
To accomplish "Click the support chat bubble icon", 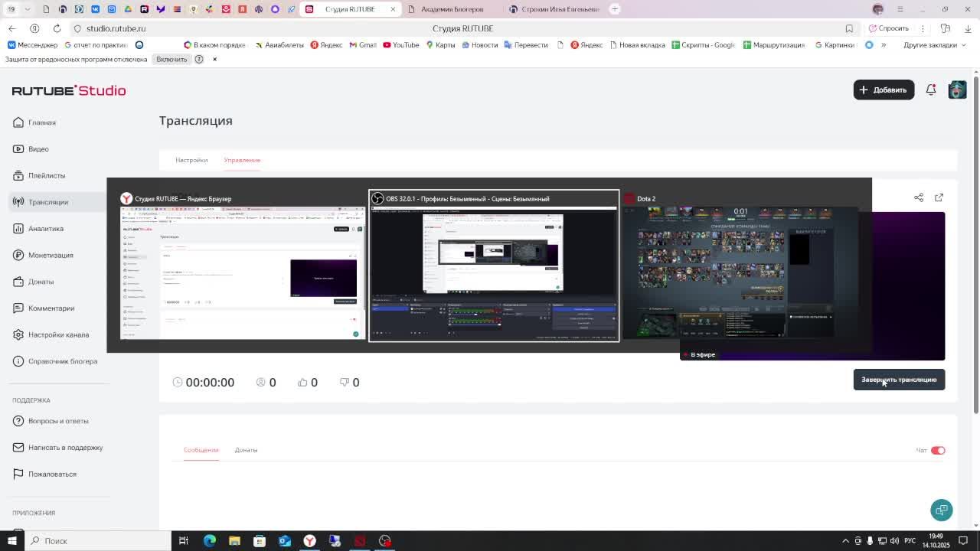I will pos(942,510).
